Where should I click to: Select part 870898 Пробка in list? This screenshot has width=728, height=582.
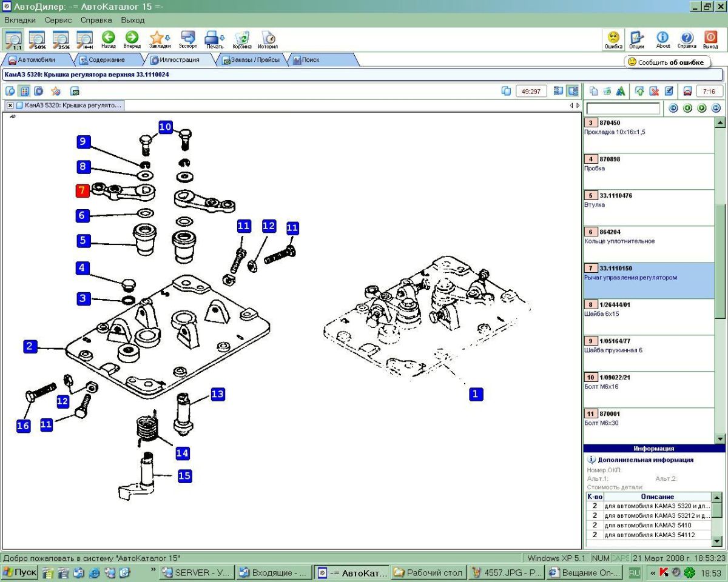(649, 171)
